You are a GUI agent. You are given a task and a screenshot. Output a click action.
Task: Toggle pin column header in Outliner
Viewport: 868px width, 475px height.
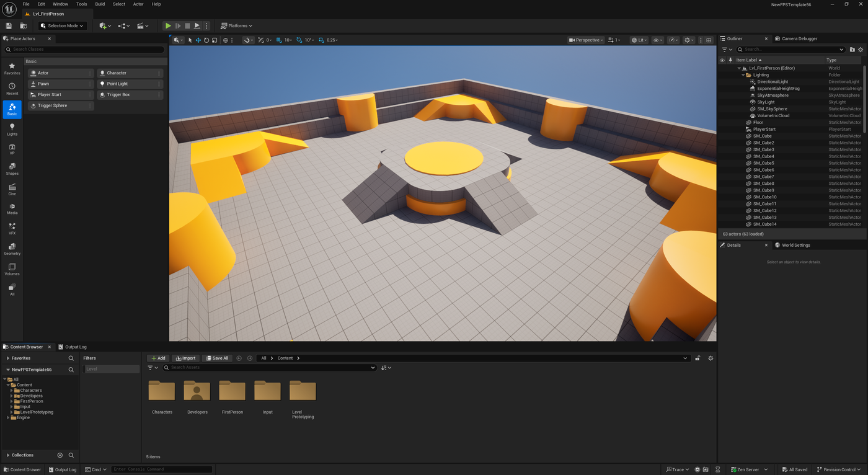tap(730, 60)
